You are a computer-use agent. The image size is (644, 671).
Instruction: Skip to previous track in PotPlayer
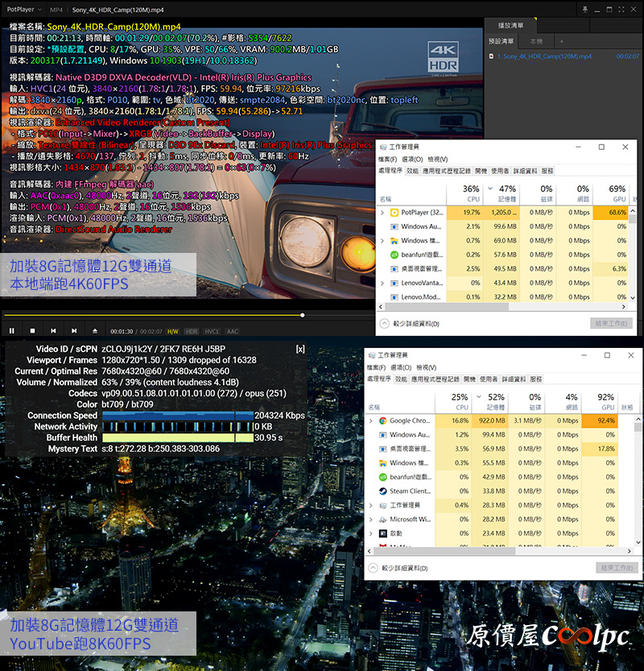pyautogui.click(x=53, y=331)
